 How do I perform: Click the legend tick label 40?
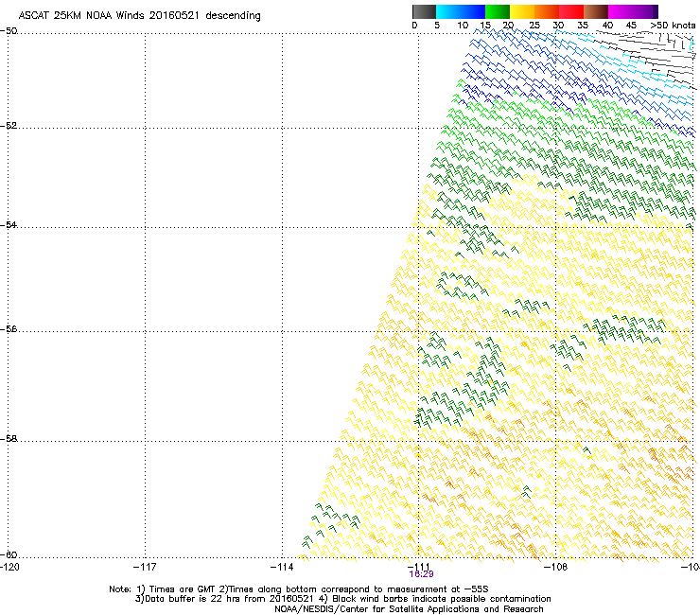coord(607,26)
